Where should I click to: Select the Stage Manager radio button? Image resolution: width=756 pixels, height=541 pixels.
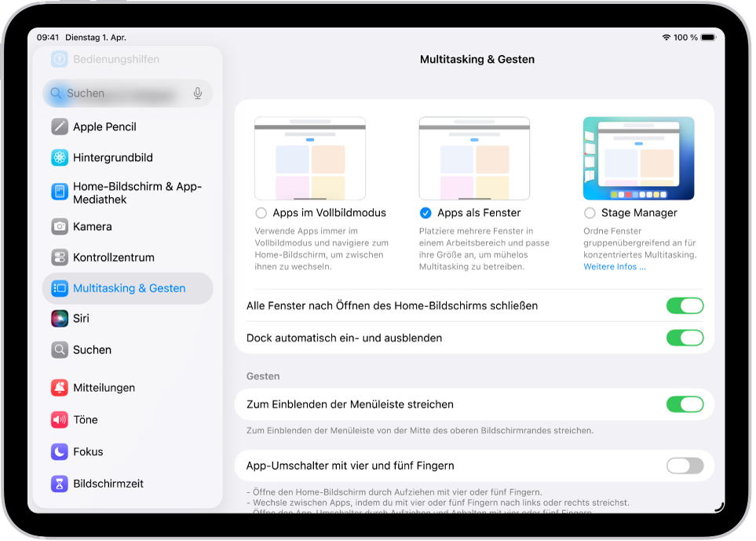tap(590, 213)
